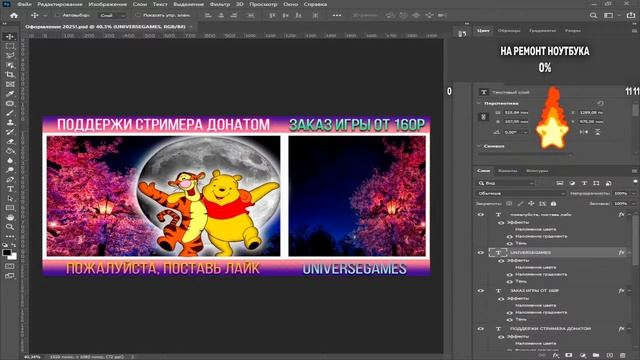Add a layer mask from panel bottom
The height and width of the screenshot is (360, 640).
pos(569,356)
